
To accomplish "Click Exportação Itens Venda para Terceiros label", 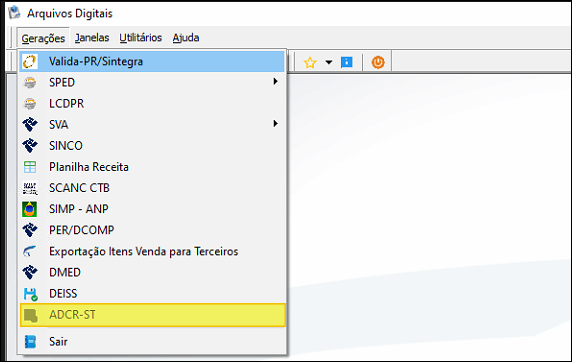I will coord(144,251).
